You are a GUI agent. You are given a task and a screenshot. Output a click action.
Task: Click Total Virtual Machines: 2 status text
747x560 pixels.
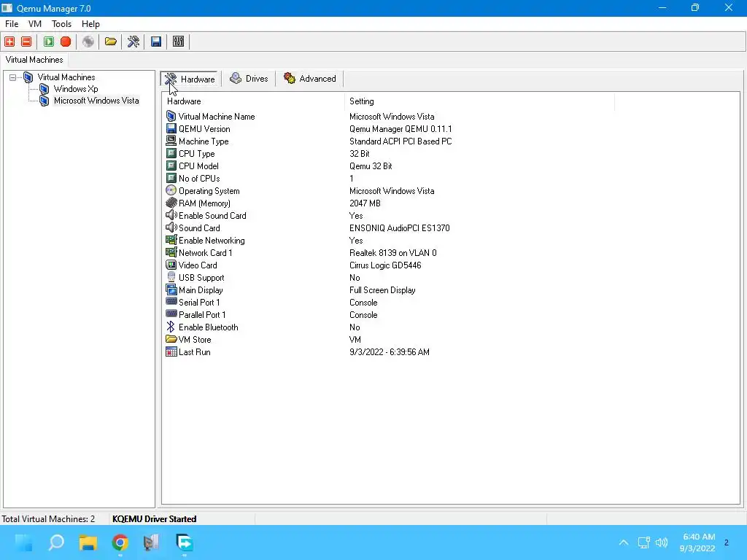(x=48, y=518)
